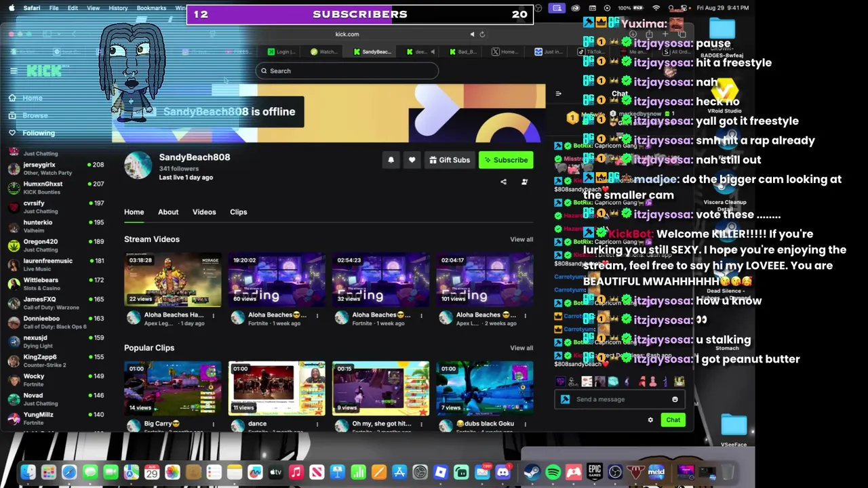This screenshot has height=488, width=868.
Task: Click the kick.com address bar
Action: [347, 34]
